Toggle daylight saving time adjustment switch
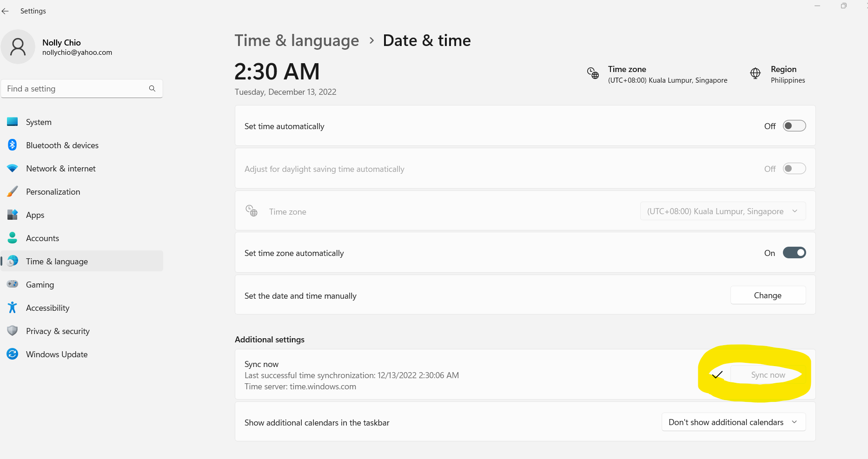Image resolution: width=868 pixels, height=459 pixels. coord(794,169)
